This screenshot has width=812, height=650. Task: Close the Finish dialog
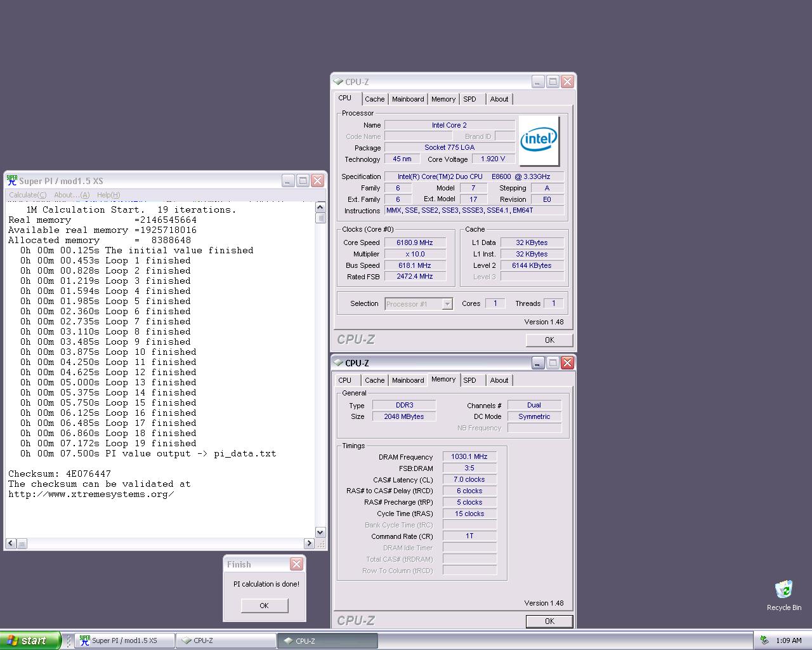tap(296, 564)
